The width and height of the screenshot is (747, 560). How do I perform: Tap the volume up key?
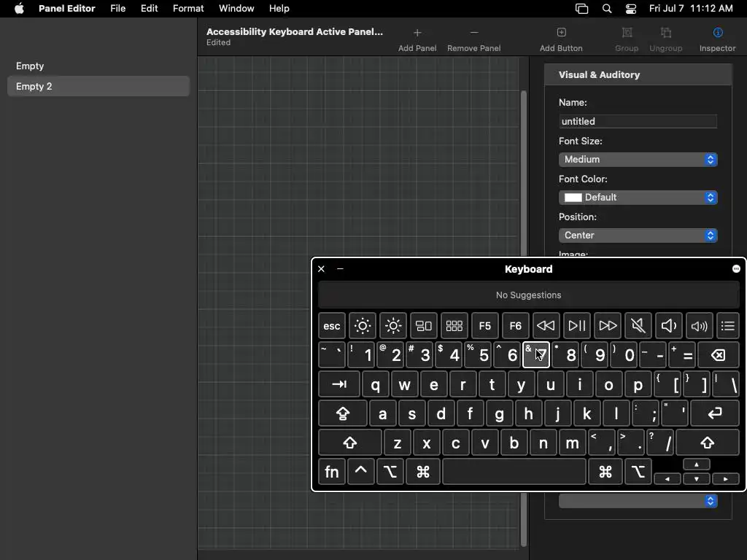click(x=700, y=326)
